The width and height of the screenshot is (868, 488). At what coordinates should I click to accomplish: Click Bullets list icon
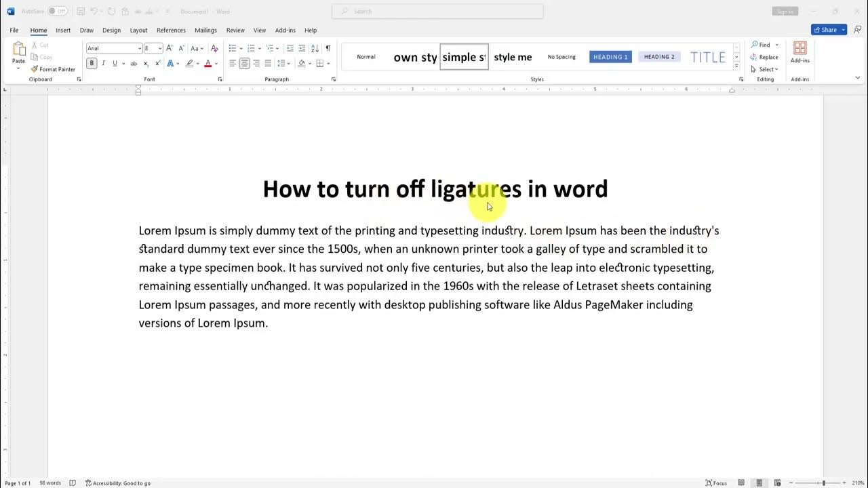[233, 48]
